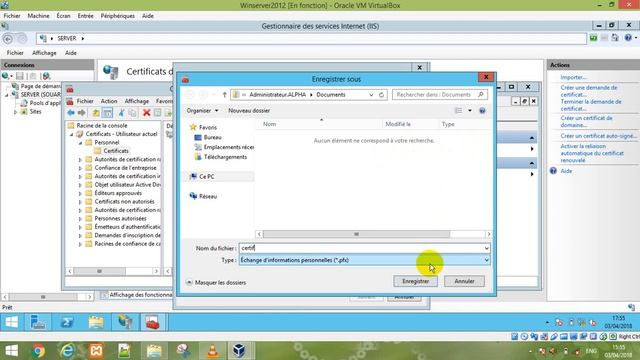Expand Personnes autorisées folder
The height and width of the screenshot is (360, 640).
(x=80, y=219)
